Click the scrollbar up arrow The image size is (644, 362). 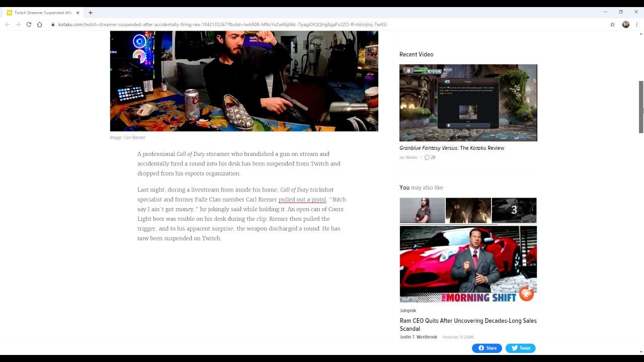click(641, 34)
